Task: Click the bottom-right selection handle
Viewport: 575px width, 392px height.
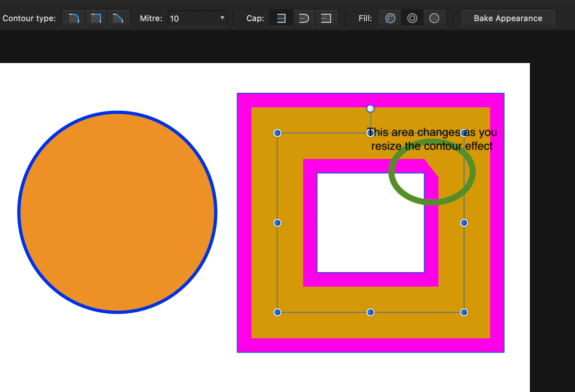Action: click(x=464, y=312)
